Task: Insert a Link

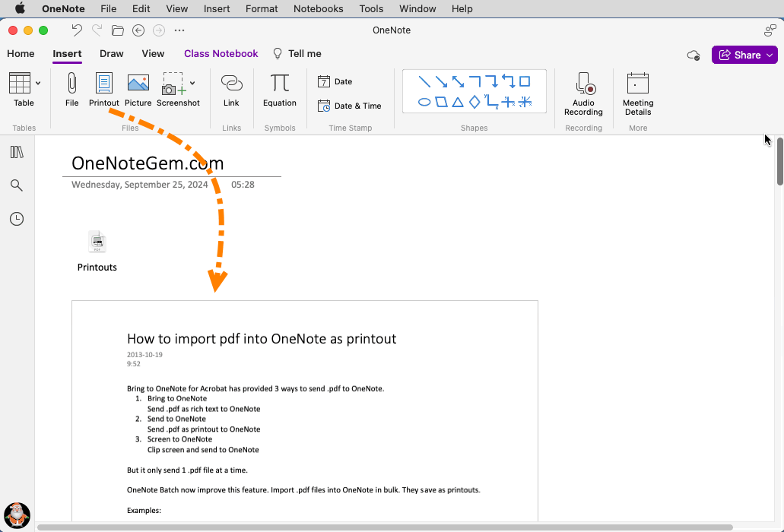Action: [x=231, y=90]
